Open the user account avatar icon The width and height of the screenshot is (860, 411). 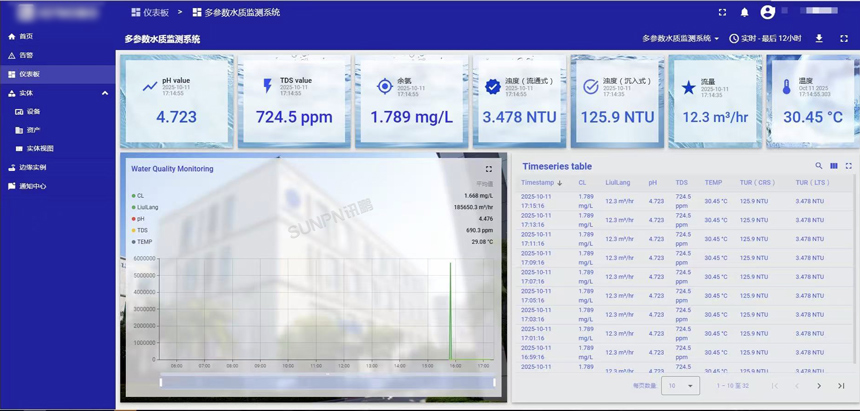[768, 12]
